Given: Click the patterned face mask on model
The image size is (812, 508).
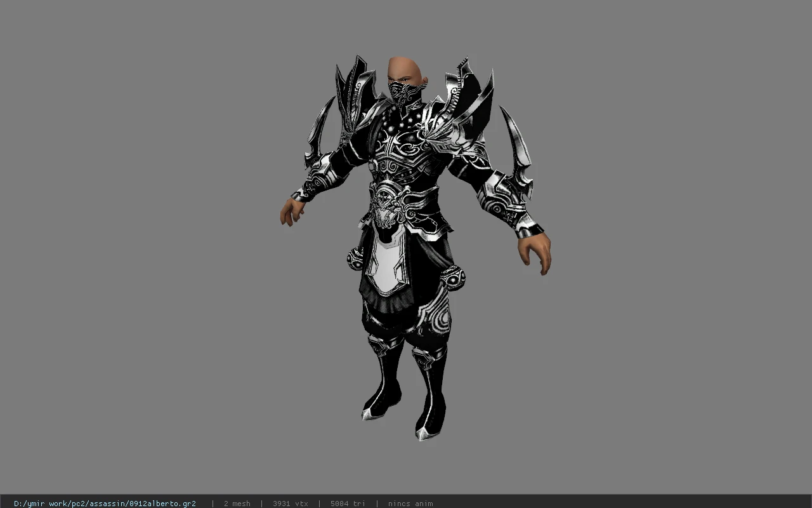Looking at the screenshot, I should point(407,93).
